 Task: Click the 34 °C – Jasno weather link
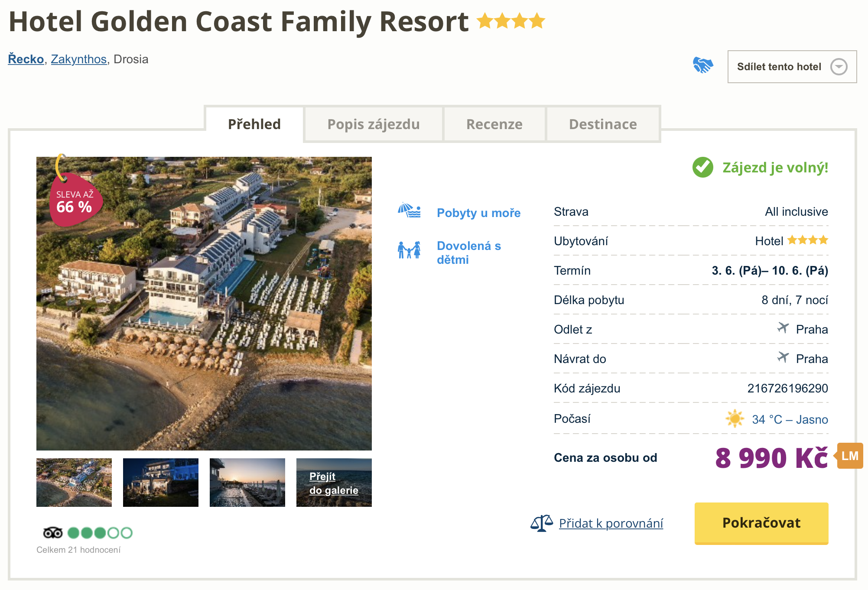pos(790,419)
